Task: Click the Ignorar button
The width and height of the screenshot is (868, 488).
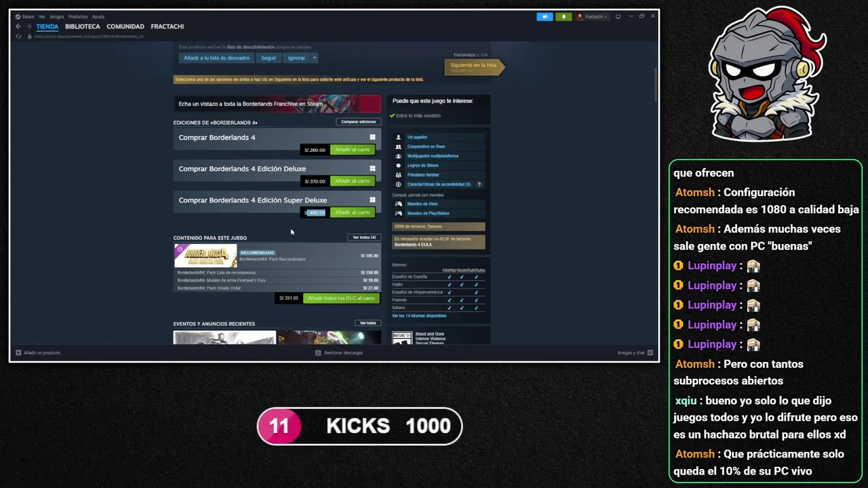Action: 296,58
